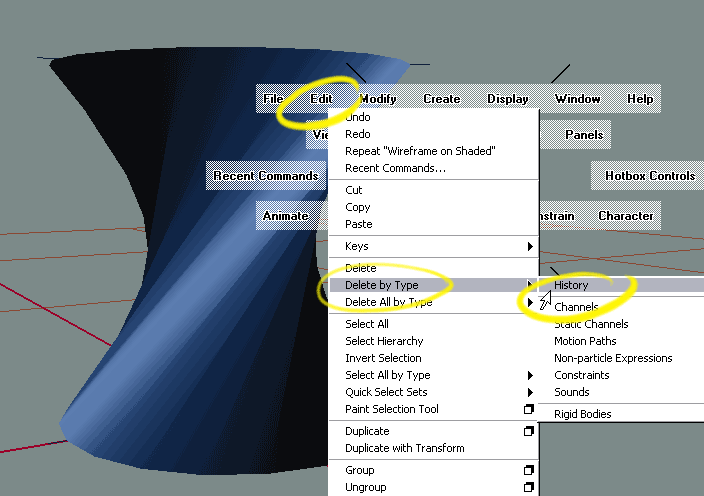Open the option box beside Duplicate
The image size is (704, 496).
tap(529, 432)
